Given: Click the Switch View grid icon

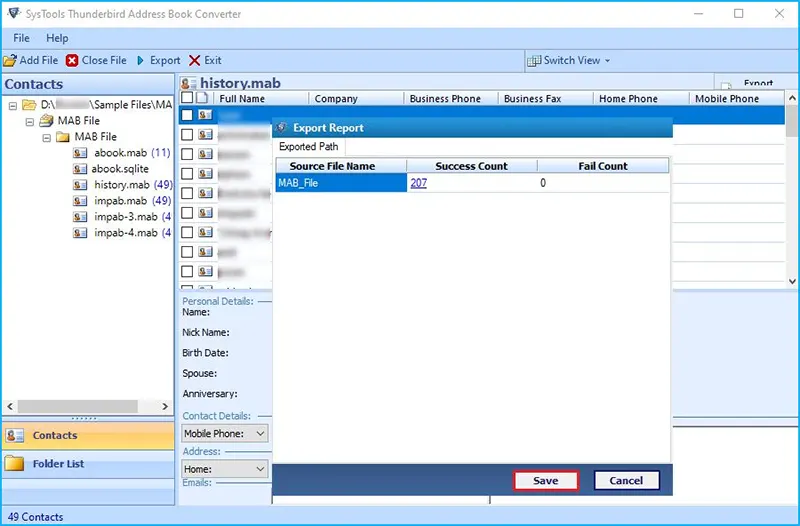Looking at the screenshot, I should pos(534,61).
